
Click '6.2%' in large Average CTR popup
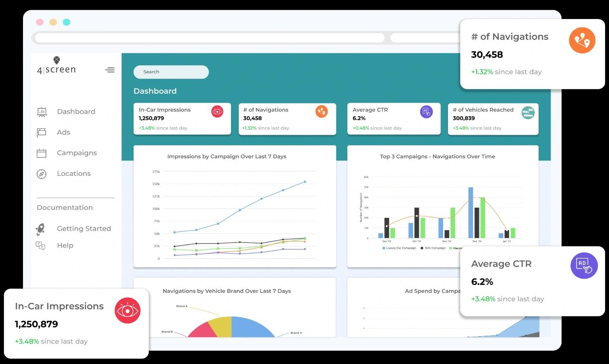482,282
